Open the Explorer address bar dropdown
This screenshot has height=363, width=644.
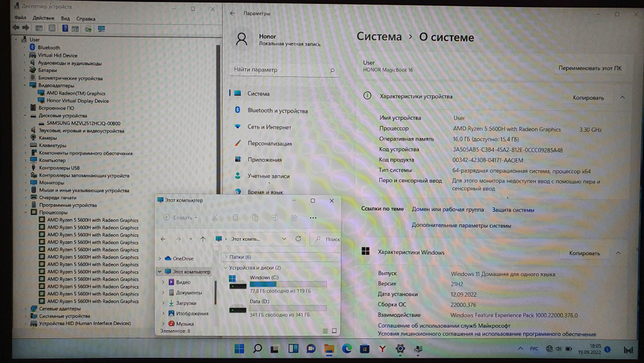click(284, 239)
